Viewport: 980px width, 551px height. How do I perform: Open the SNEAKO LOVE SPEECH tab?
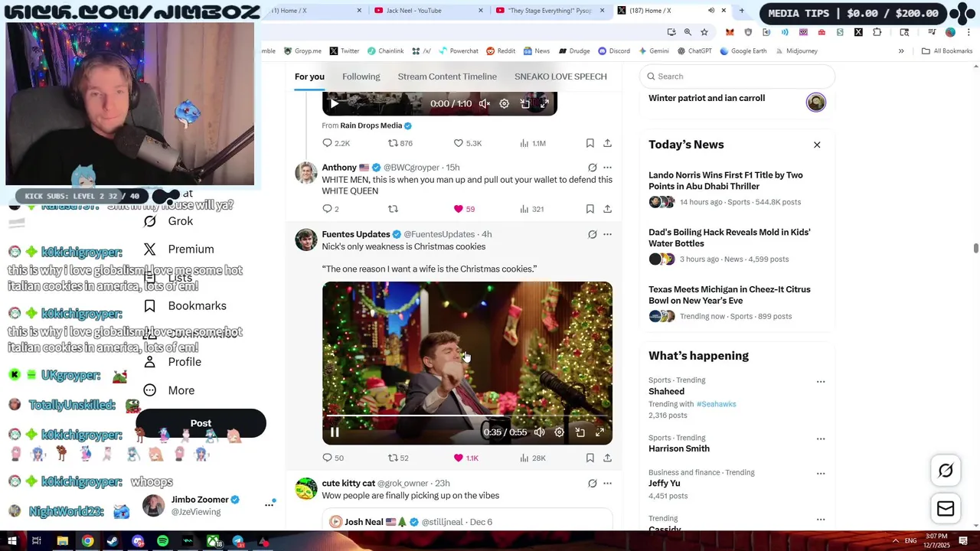click(x=560, y=77)
